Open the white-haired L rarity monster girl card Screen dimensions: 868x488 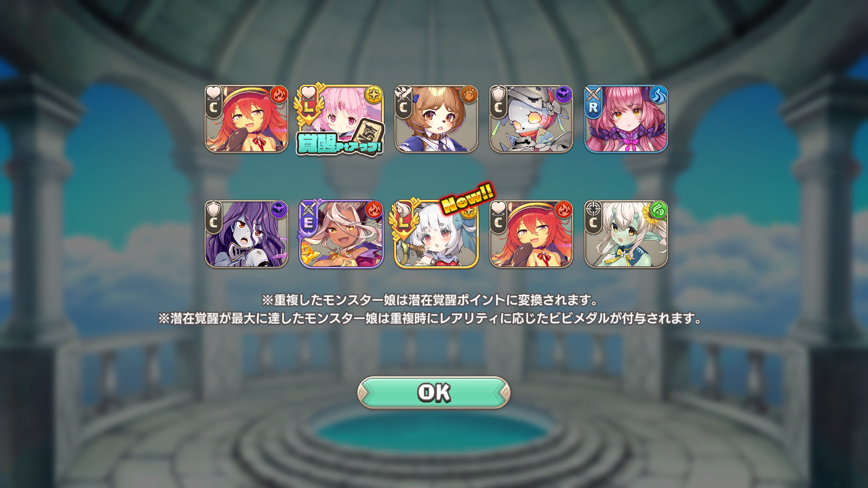[x=436, y=235]
